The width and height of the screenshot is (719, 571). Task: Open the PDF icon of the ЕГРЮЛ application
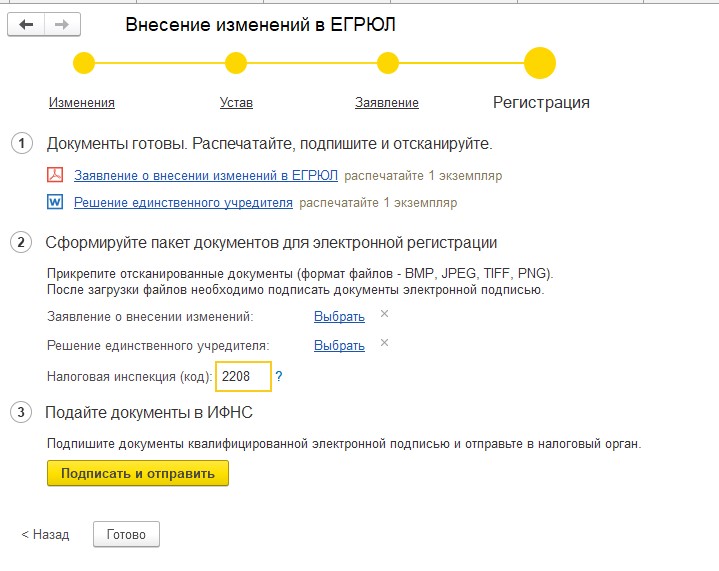55,175
